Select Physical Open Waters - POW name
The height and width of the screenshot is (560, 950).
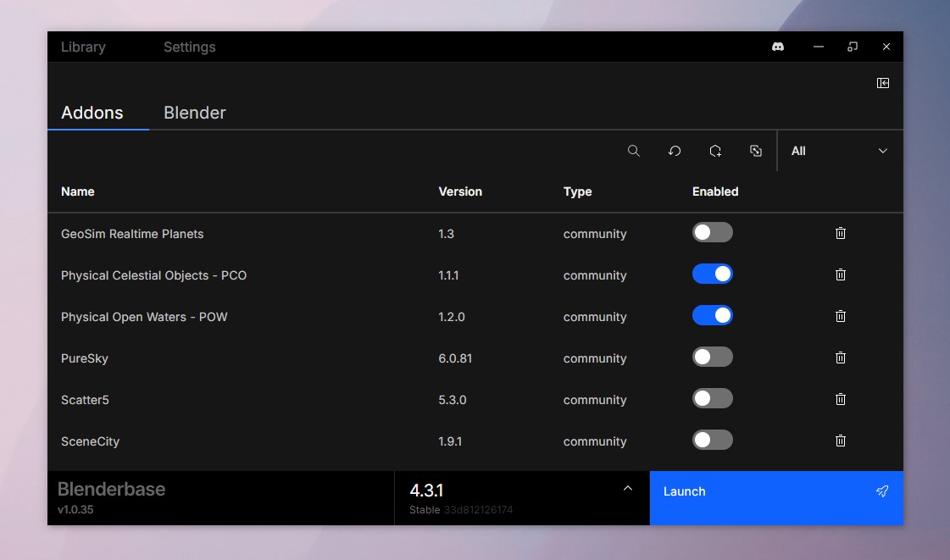coord(144,317)
